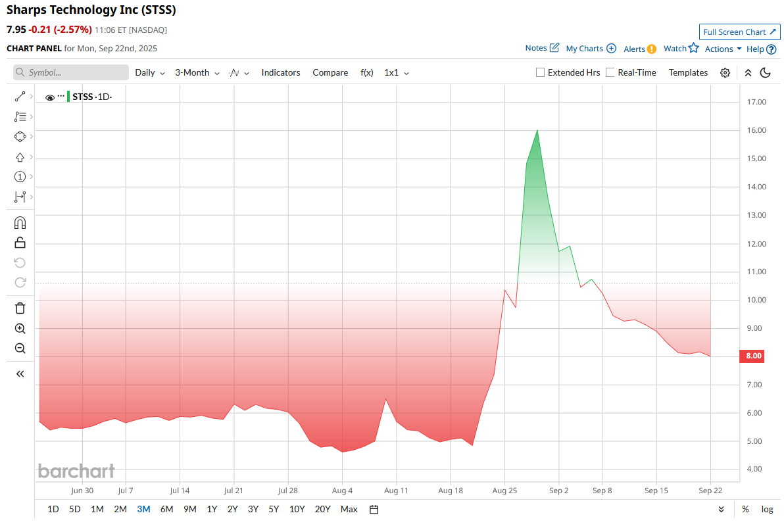This screenshot has width=784, height=532.
Task: Open the Actions dropdown menu
Action: coord(723,49)
